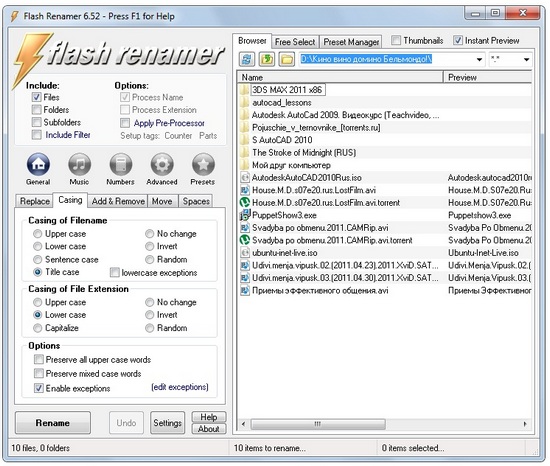Screen dimensions: 550x466
Task: Open the Parts setup tag link
Action: [208, 136]
